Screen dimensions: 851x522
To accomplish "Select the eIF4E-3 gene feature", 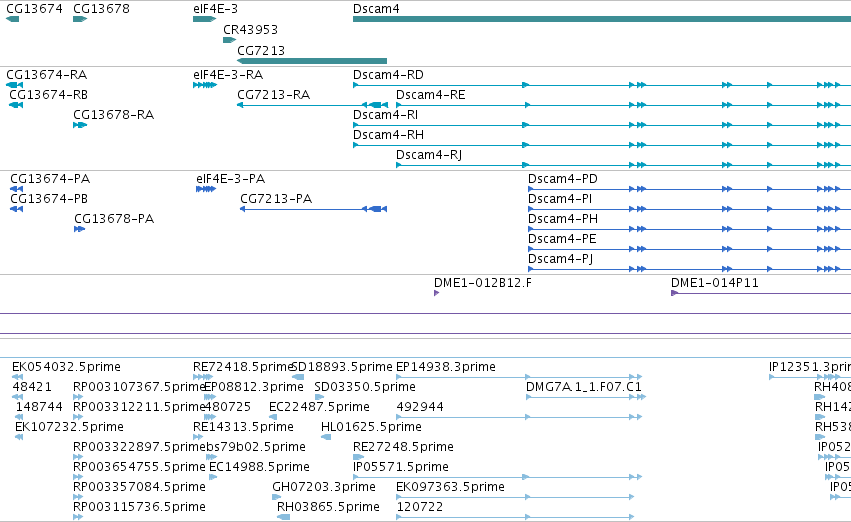I will tap(205, 19).
